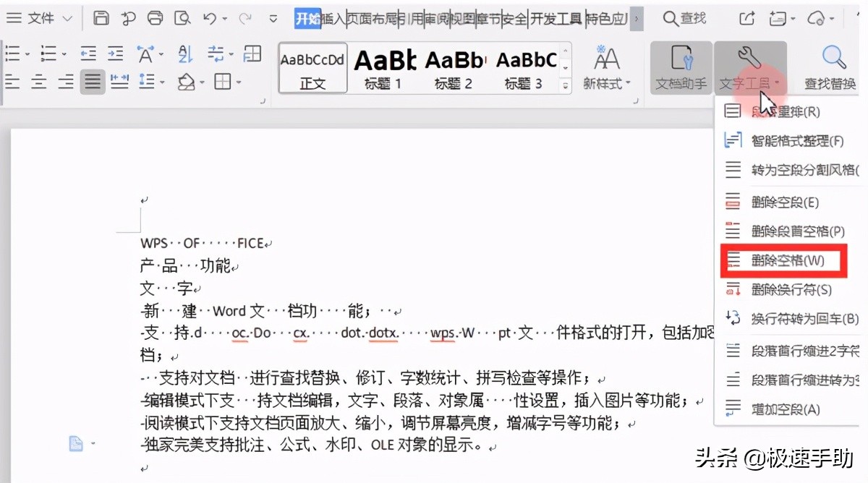Viewport: 868px width, 483px height.
Task: Expand the 文件 menu dropdown arrow
Action: point(67,18)
